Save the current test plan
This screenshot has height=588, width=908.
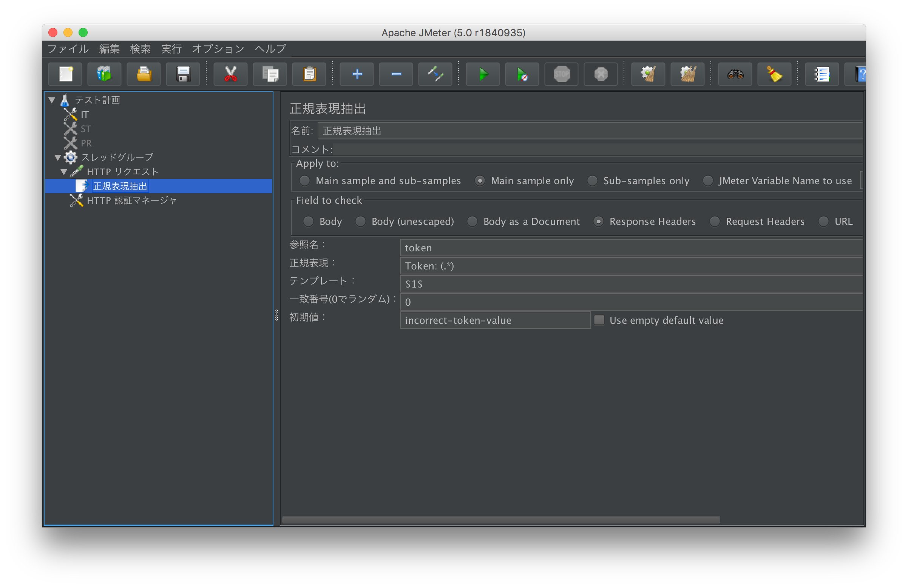tap(183, 74)
